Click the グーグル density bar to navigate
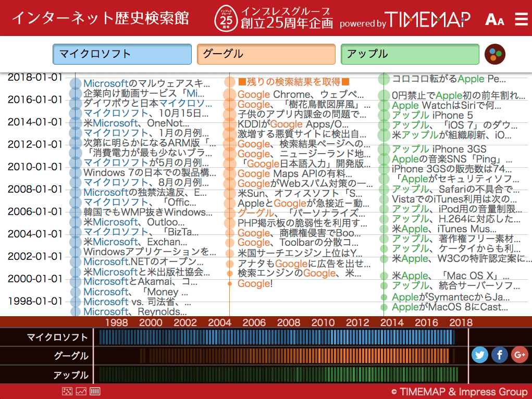532x399 pixels. (297, 356)
